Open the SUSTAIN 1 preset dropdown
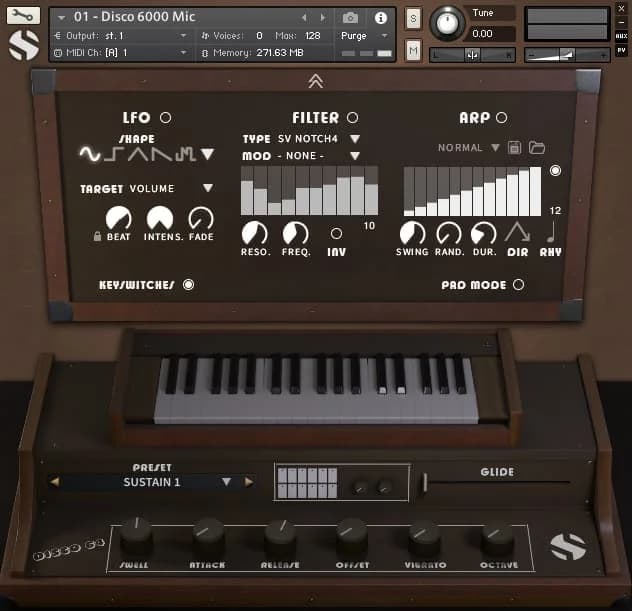 pyautogui.click(x=226, y=482)
